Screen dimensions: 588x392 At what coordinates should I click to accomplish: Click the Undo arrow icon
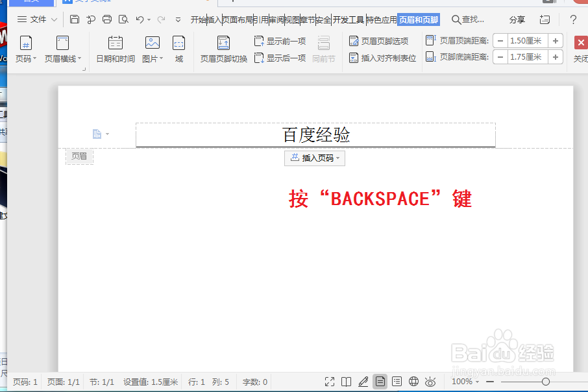click(x=140, y=19)
